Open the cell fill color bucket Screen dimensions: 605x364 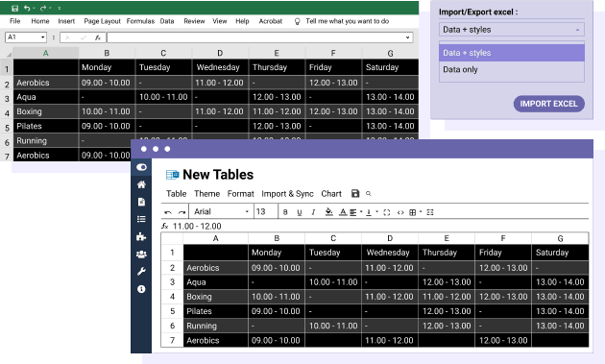click(x=328, y=212)
